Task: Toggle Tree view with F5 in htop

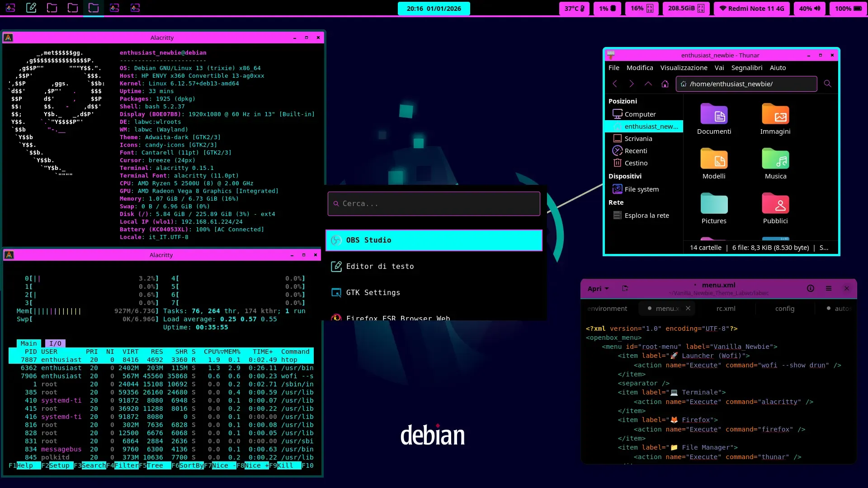Action: click(156, 465)
